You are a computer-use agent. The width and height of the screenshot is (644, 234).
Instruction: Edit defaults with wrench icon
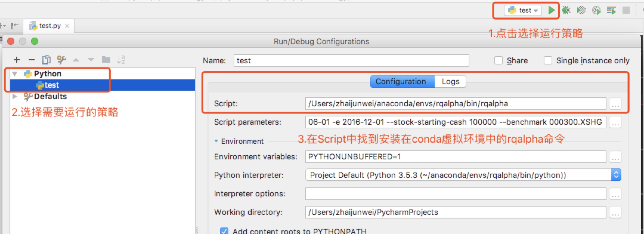pos(61,60)
